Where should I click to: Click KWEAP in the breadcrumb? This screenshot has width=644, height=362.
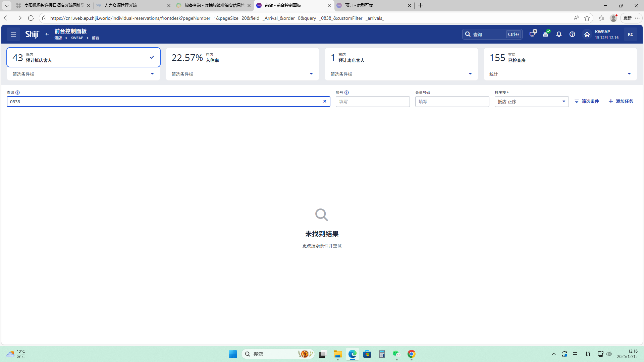77,38
